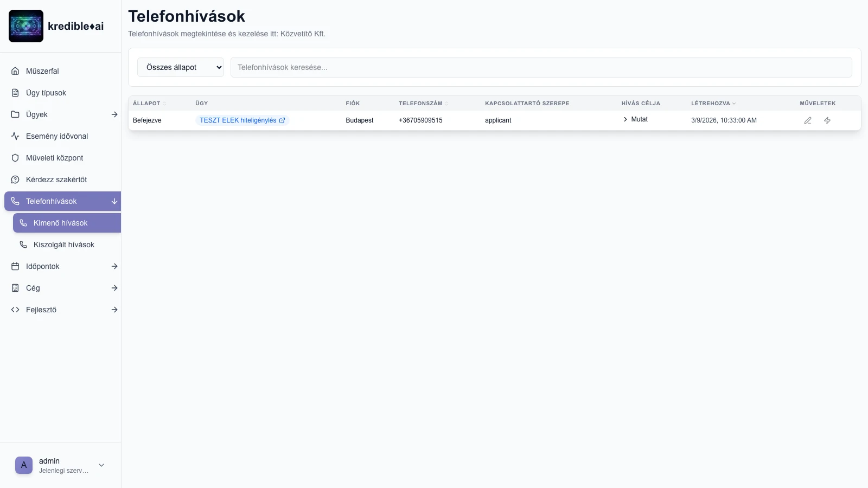Open the Összes állapot status dropdown

tap(181, 67)
